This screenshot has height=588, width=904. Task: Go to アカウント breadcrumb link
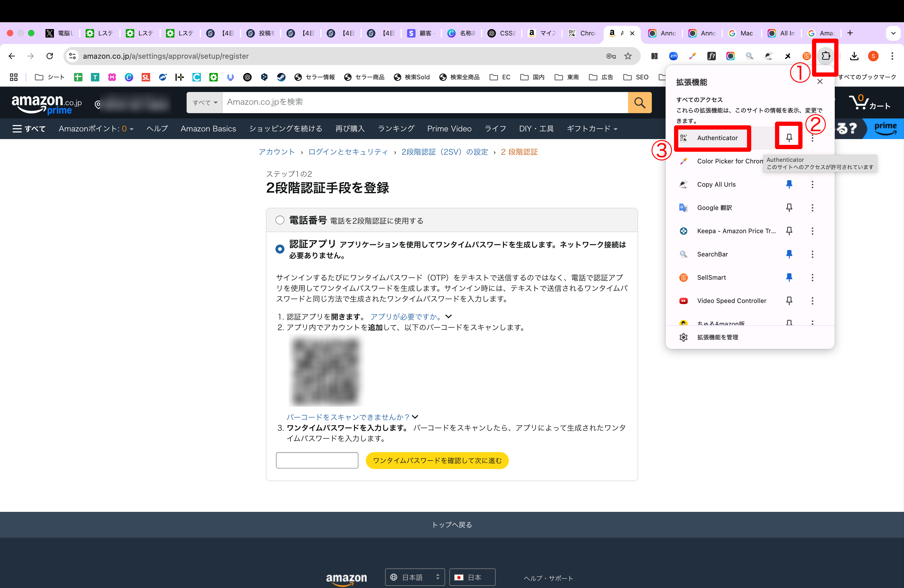(276, 152)
